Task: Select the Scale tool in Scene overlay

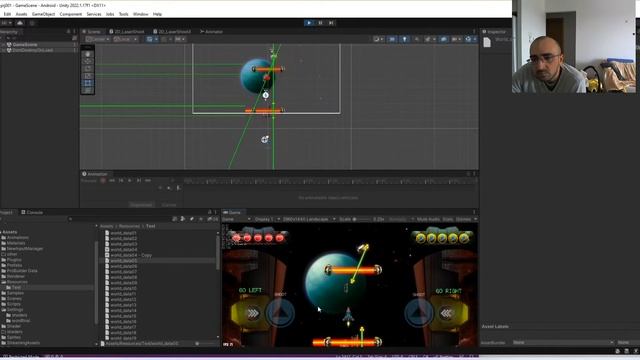Action: click(88, 76)
